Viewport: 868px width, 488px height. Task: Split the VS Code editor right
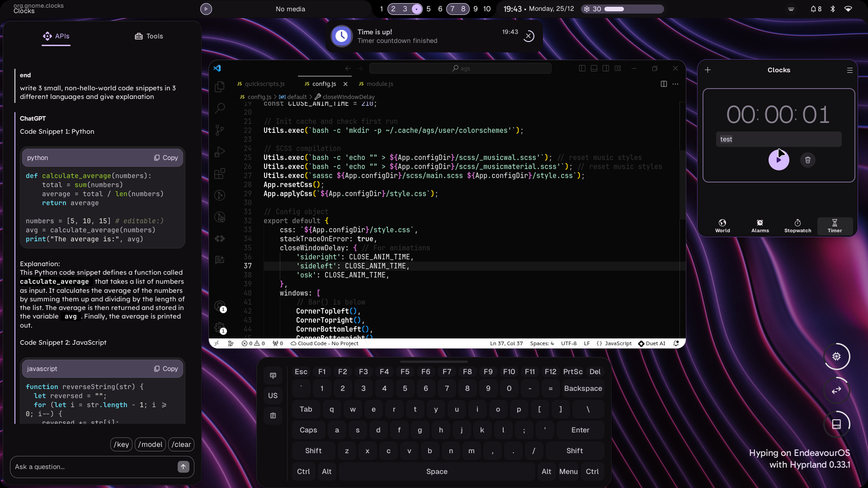(664, 84)
